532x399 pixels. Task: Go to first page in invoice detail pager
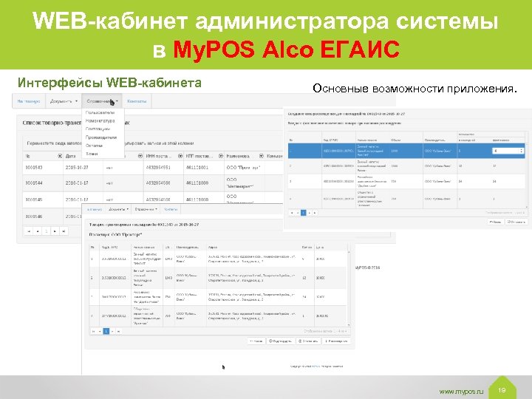pyautogui.click(x=93, y=331)
